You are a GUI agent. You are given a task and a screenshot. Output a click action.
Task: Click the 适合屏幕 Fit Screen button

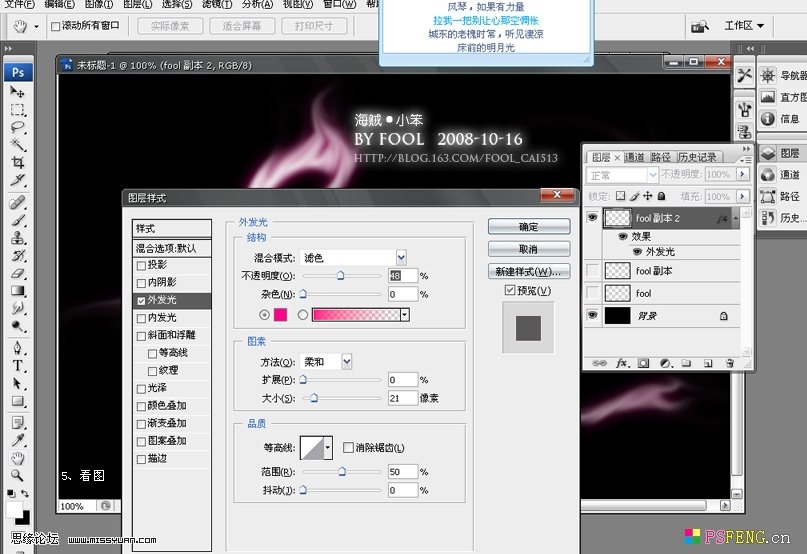click(242, 26)
